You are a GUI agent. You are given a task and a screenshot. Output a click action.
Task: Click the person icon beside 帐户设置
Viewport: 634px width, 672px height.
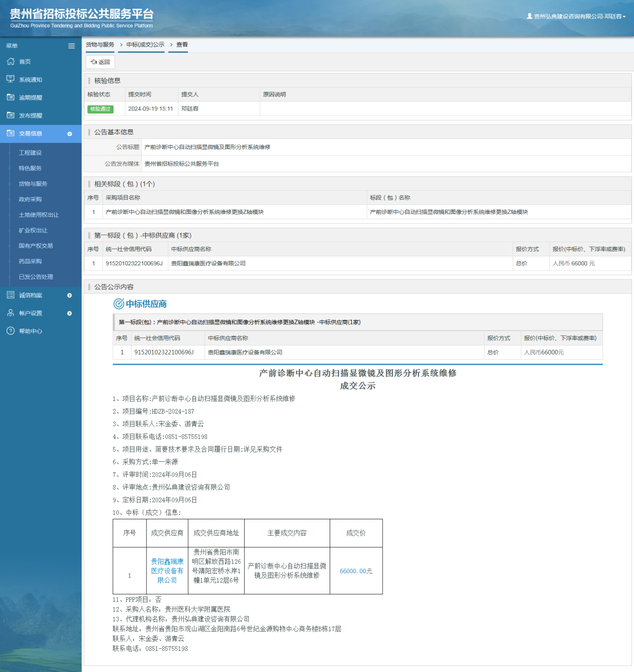(11, 313)
